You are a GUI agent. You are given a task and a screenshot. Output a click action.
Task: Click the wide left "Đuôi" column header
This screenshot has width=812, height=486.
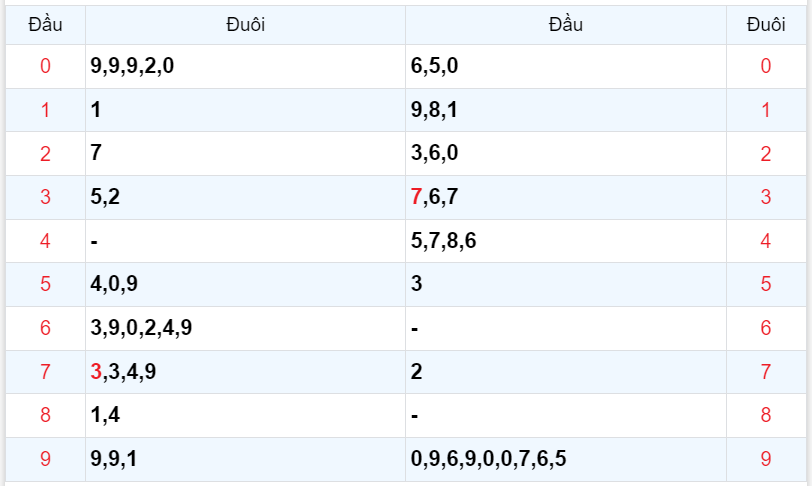(x=245, y=25)
